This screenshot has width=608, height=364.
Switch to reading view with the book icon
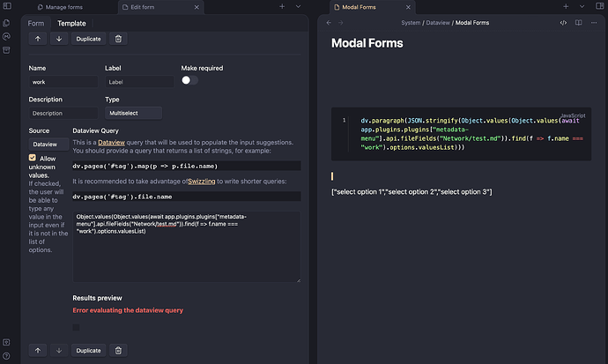(x=579, y=23)
